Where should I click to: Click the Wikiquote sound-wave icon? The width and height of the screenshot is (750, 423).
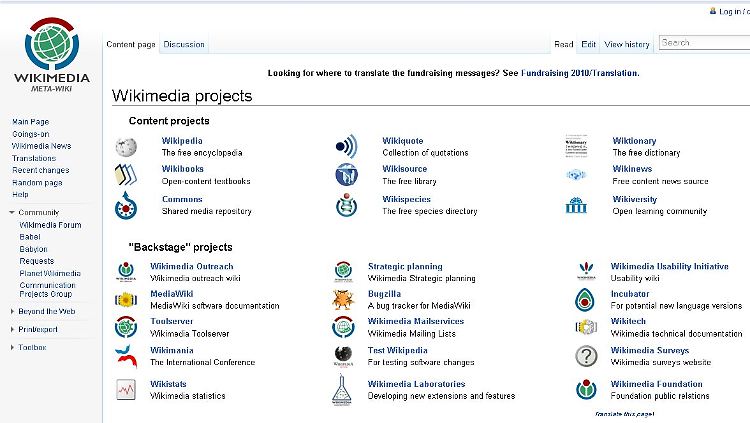click(346, 147)
